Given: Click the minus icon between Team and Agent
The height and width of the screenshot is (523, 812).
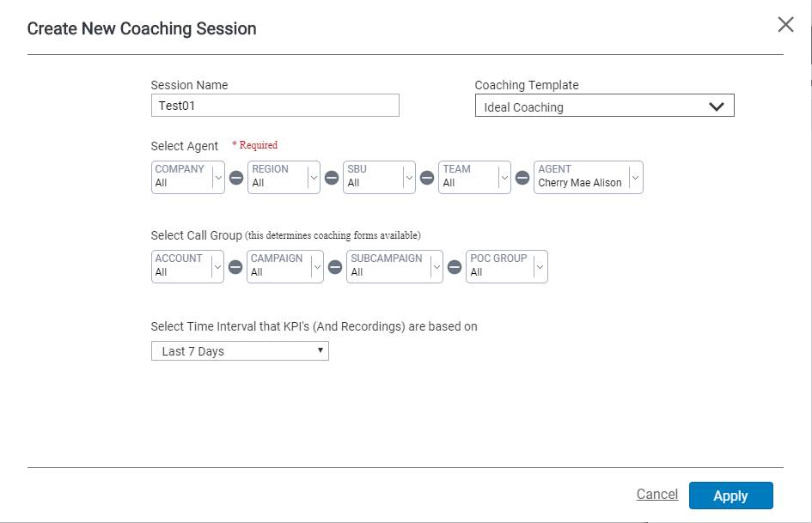Looking at the screenshot, I should click(x=522, y=178).
